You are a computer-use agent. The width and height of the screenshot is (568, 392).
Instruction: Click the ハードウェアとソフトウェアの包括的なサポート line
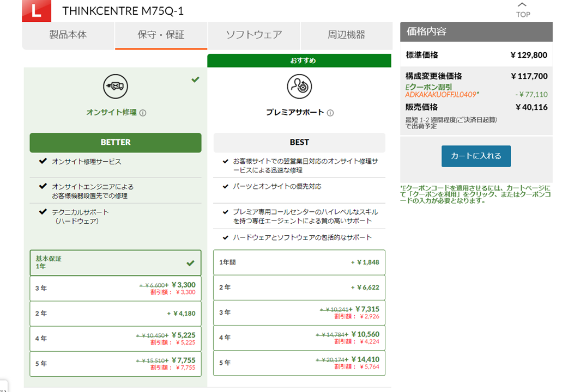coord(303,237)
